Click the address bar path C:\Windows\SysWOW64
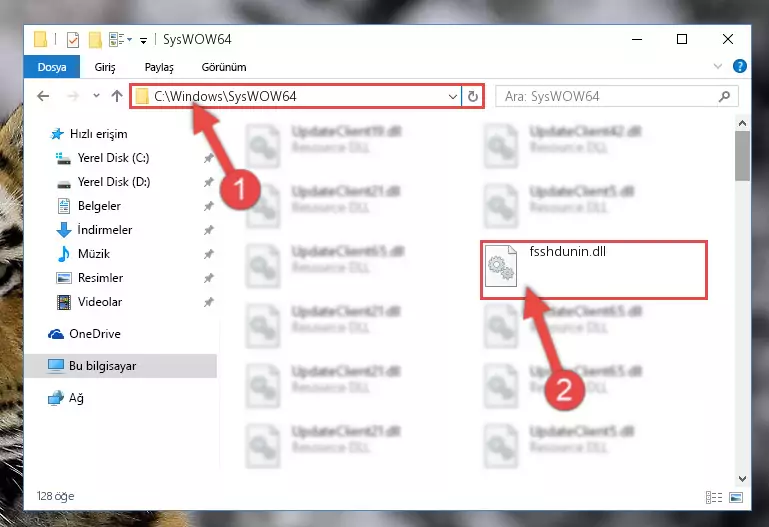The image size is (769, 527). (225, 96)
